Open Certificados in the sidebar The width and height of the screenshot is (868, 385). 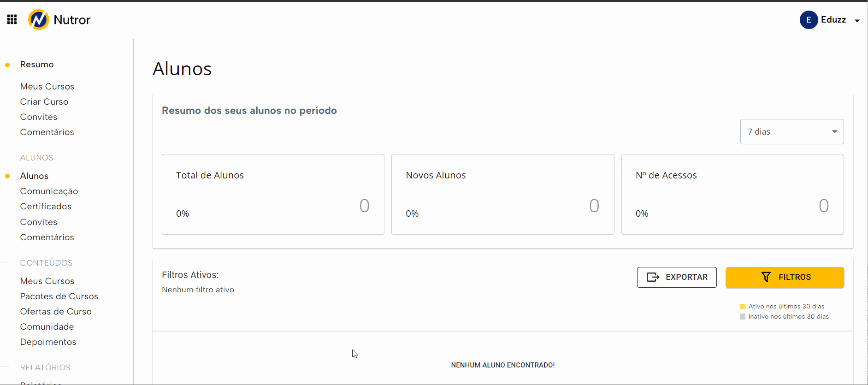[46, 207]
